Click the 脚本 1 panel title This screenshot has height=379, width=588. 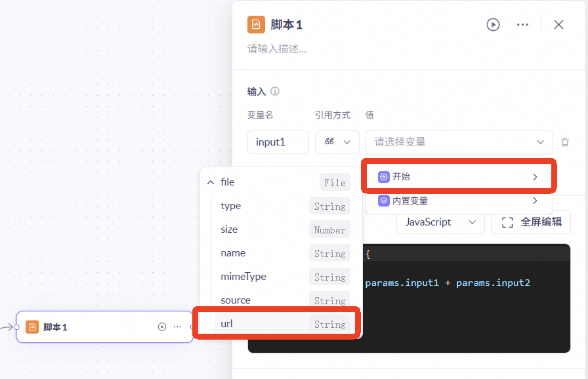pos(287,25)
